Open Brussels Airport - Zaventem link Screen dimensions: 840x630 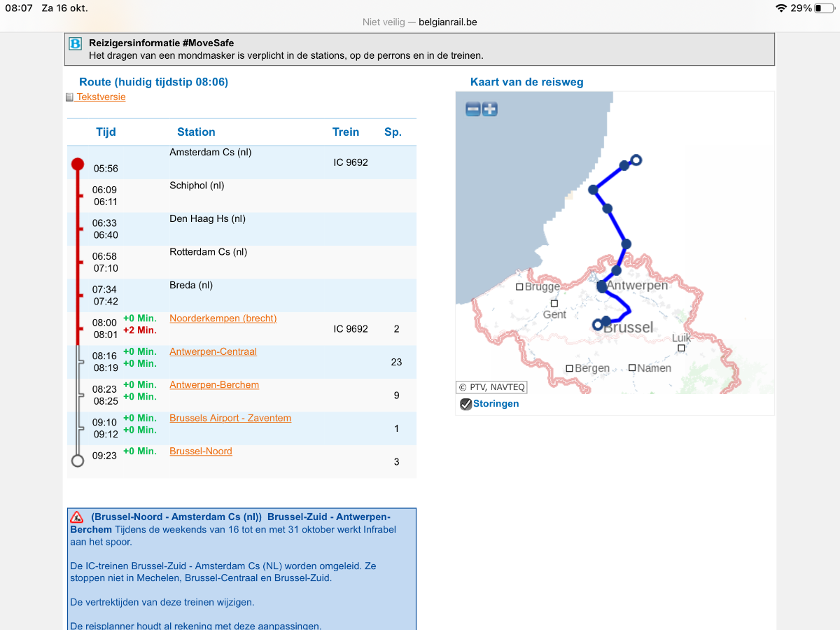click(x=230, y=418)
